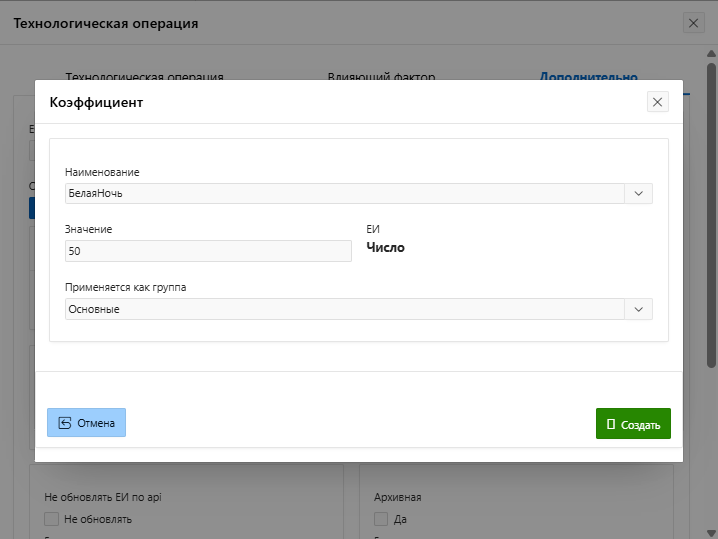Viewport: 718px width, 539px height.
Task: Select the Дополнительно tab
Action: [x=588, y=77]
